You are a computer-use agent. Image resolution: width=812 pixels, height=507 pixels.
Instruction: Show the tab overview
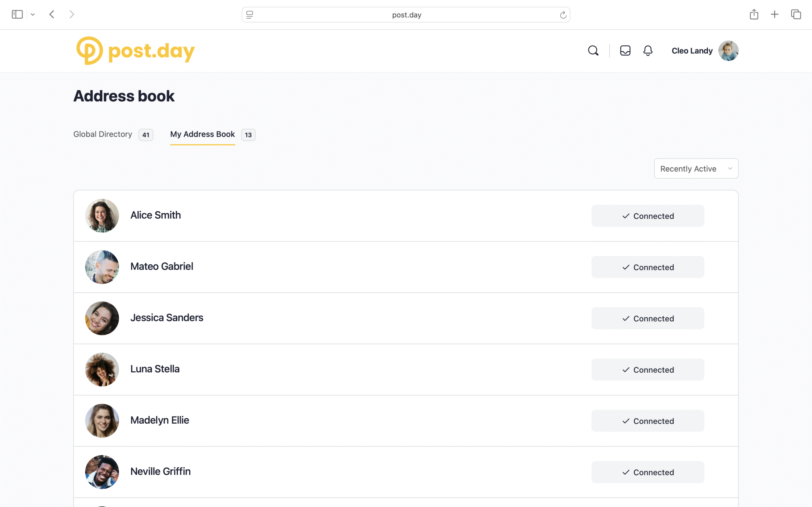click(x=796, y=15)
